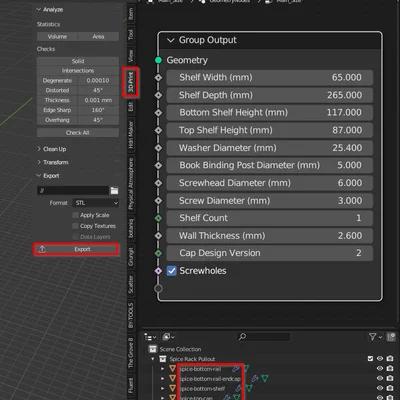Screen dimensions: 400x400
Task: Click the Scene Collection icon
Action: coord(153,349)
